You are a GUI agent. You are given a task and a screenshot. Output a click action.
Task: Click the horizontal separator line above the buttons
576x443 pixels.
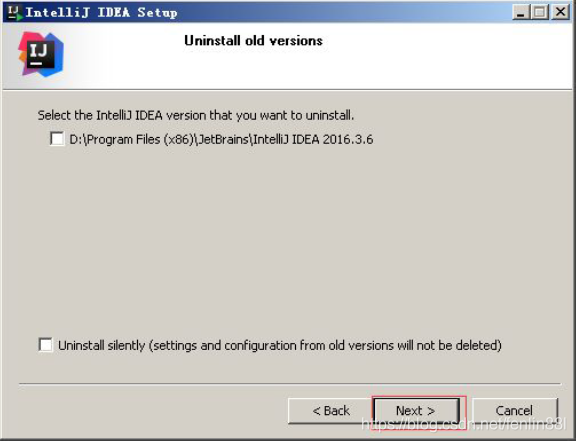click(x=290, y=384)
